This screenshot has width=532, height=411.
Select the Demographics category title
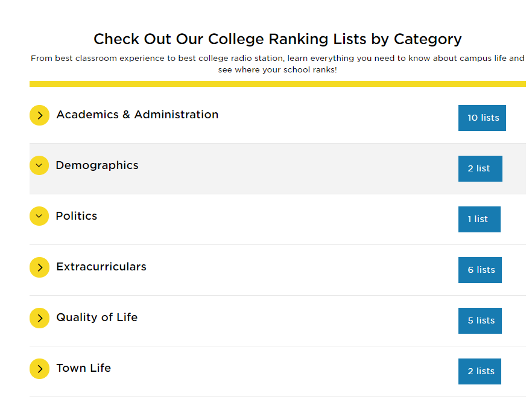pyautogui.click(x=97, y=165)
